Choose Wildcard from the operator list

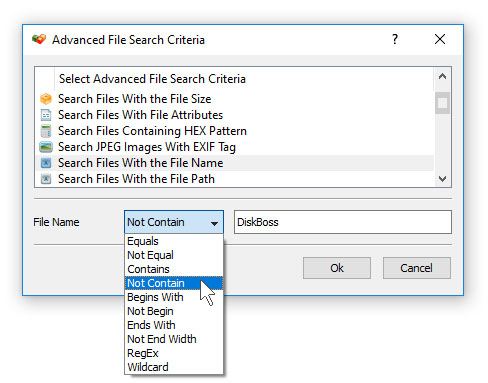(x=174, y=367)
